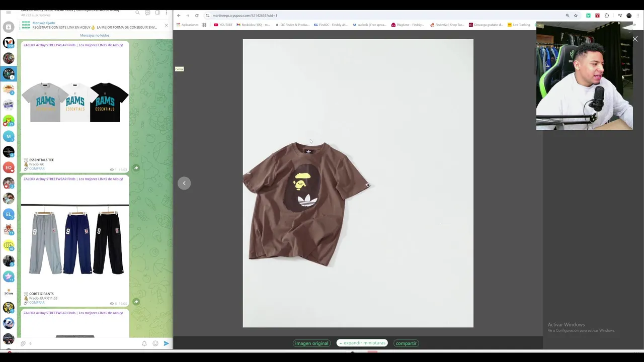
Task: Go back in the Chrome browser
Action: pyautogui.click(x=179, y=16)
